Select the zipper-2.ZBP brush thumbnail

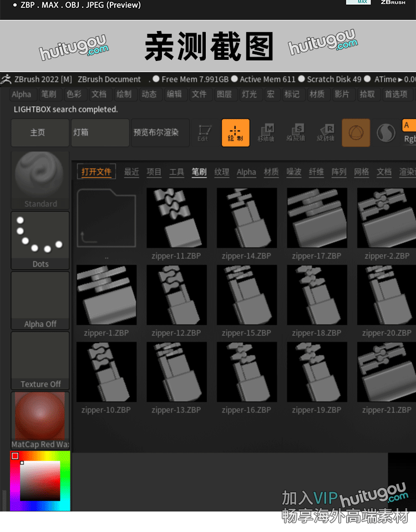tap(387, 218)
